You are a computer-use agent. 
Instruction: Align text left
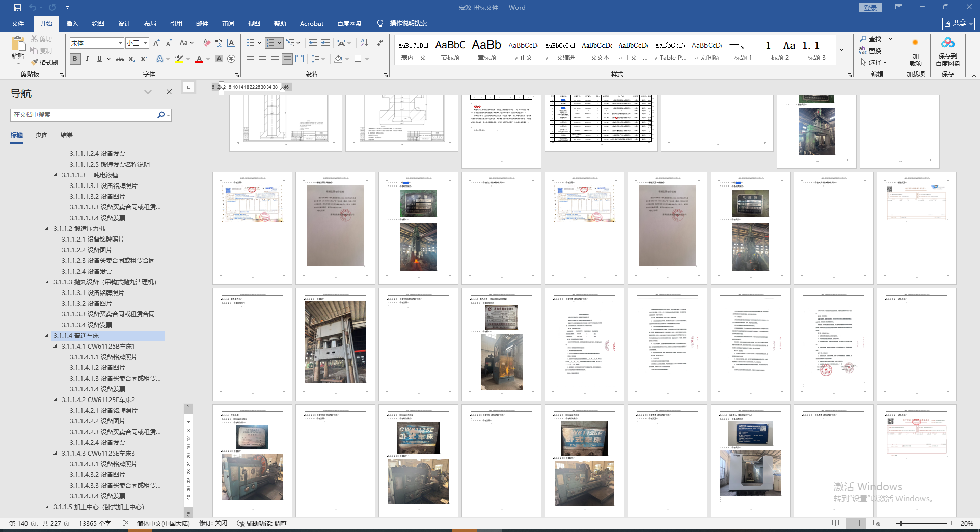coord(251,59)
